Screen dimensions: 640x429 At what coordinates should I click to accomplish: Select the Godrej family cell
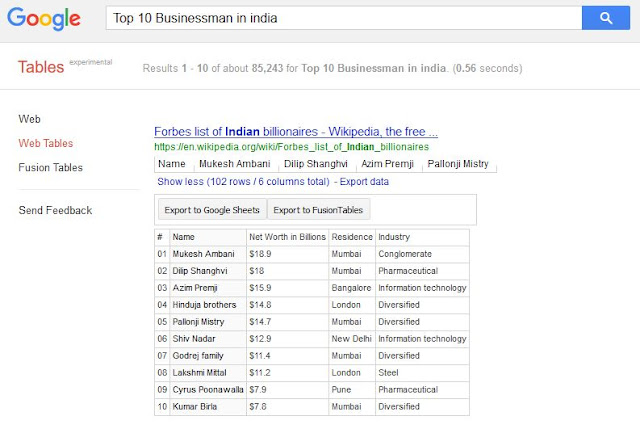[208, 356]
